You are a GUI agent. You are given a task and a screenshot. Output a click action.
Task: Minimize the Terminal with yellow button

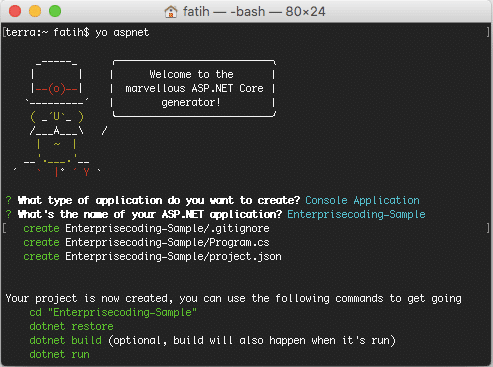click(x=35, y=11)
